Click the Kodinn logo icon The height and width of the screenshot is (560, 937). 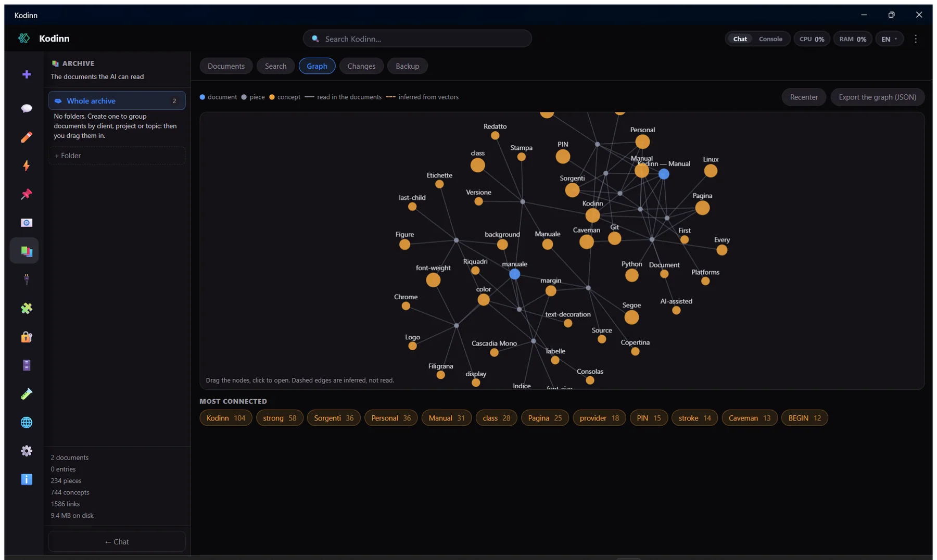click(x=24, y=38)
